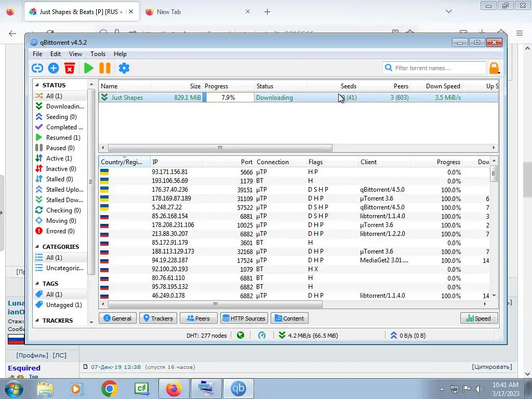This screenshot has width=532, height=399.
Task: Select the Seeding (0) status filter
Action: coord(60,117)
